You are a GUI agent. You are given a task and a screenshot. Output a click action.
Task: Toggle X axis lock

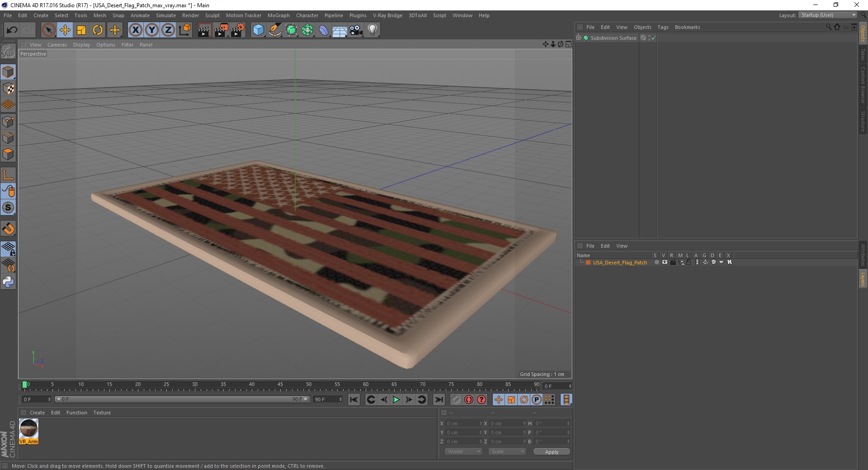pyautogui.click(x=135, y=30)
